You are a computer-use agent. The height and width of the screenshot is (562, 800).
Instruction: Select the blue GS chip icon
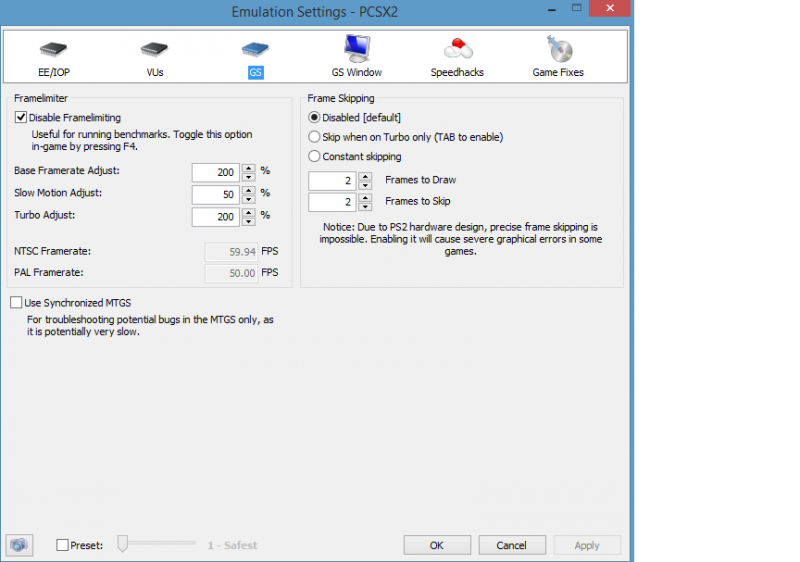point(255,49)
